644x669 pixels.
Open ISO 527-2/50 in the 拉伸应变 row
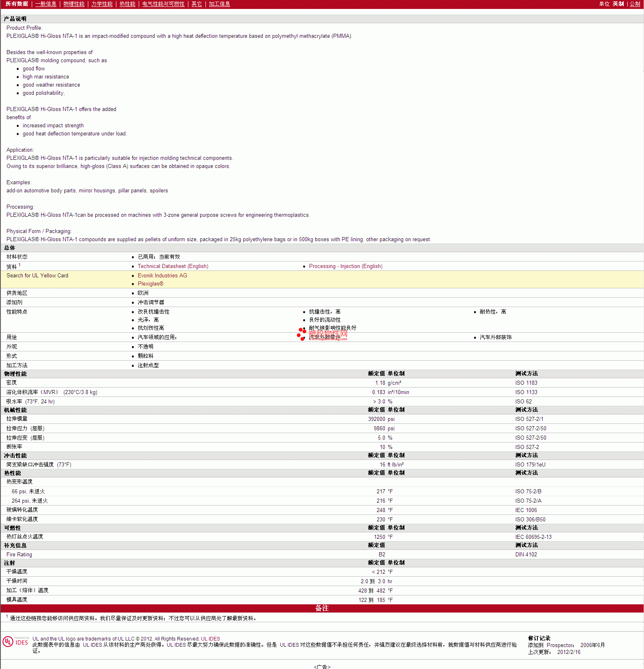point(531,438)
